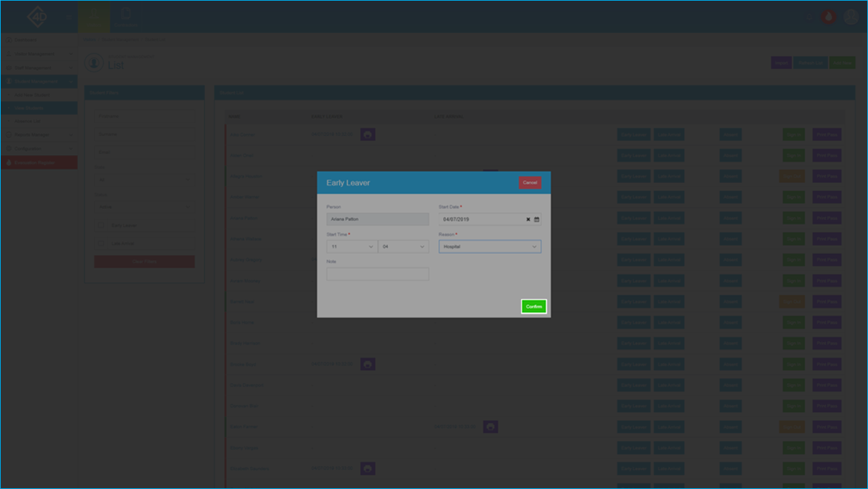Click the hamburger menu toggle icon
Image resolution: width=868 pixels, height=489 pixels.
click(x=68, y=17)
